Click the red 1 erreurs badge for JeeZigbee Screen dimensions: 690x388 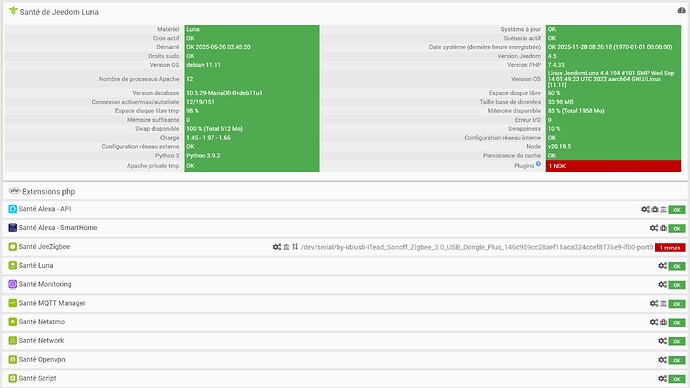(670, 248)
